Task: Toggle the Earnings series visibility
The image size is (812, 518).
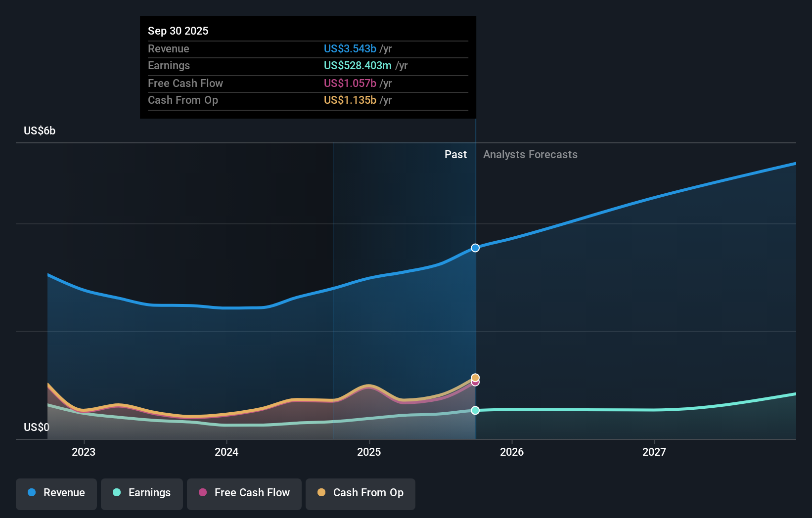Action: click(142, 493)
